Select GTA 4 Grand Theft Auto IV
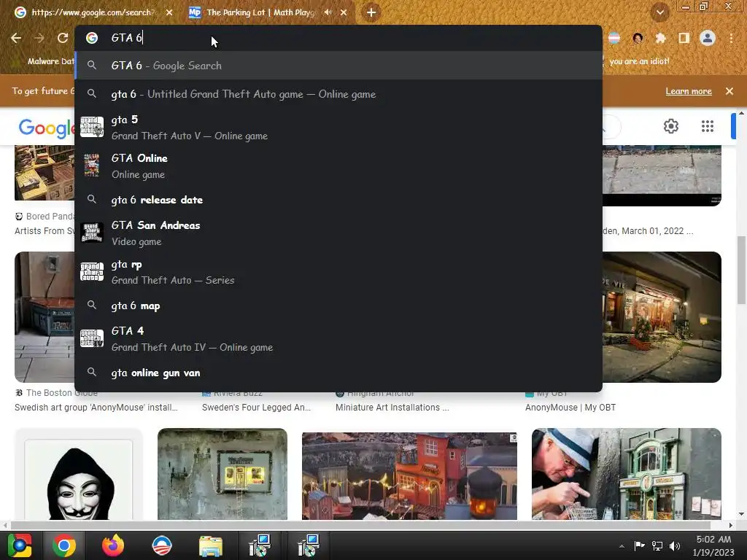This screenshot has height=560, width=747. point(338,338)
